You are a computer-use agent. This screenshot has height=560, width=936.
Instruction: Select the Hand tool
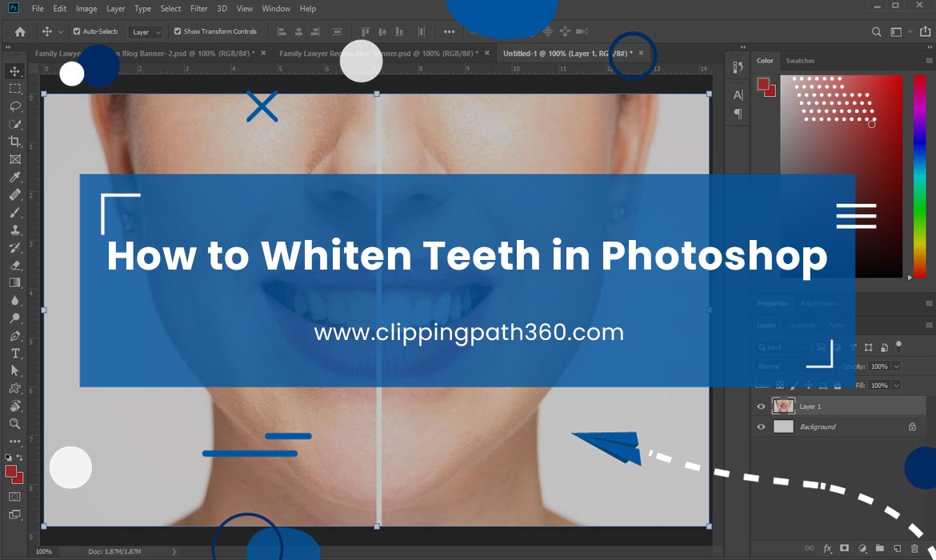click(x=15, y=406)
